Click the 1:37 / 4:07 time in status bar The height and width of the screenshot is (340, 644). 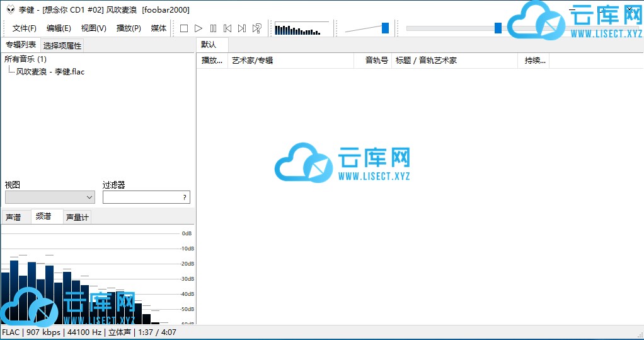pos(157,332)
